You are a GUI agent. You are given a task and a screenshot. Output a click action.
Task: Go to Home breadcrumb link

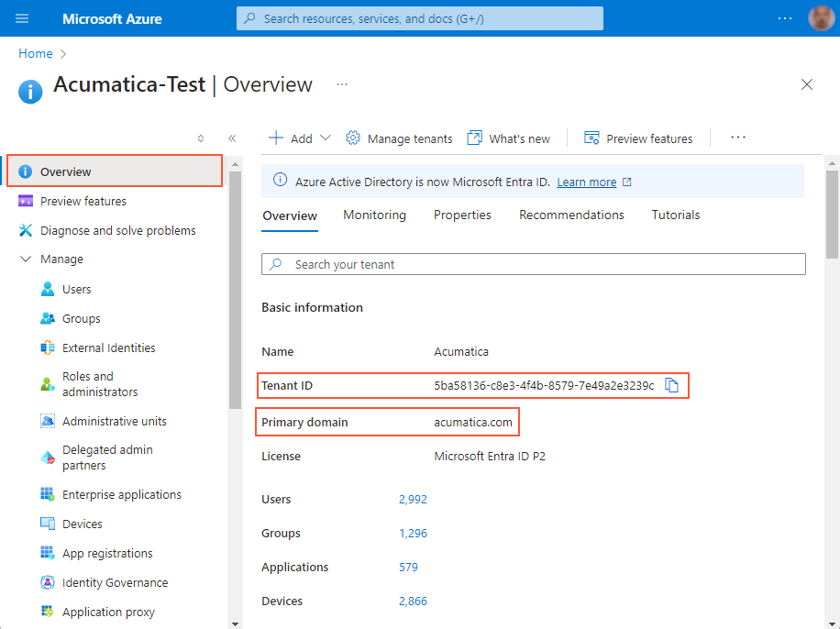click(36, 53)
